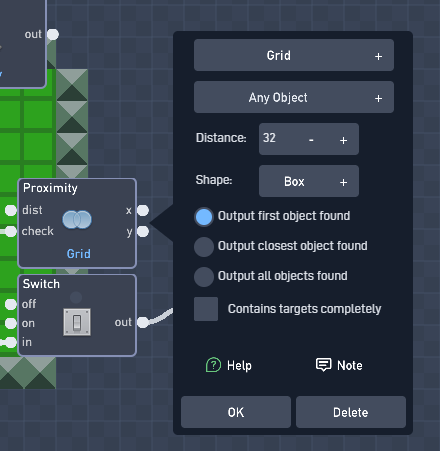
Task: Enable Contains targets completely checkbox
Action: pos(206,309)
